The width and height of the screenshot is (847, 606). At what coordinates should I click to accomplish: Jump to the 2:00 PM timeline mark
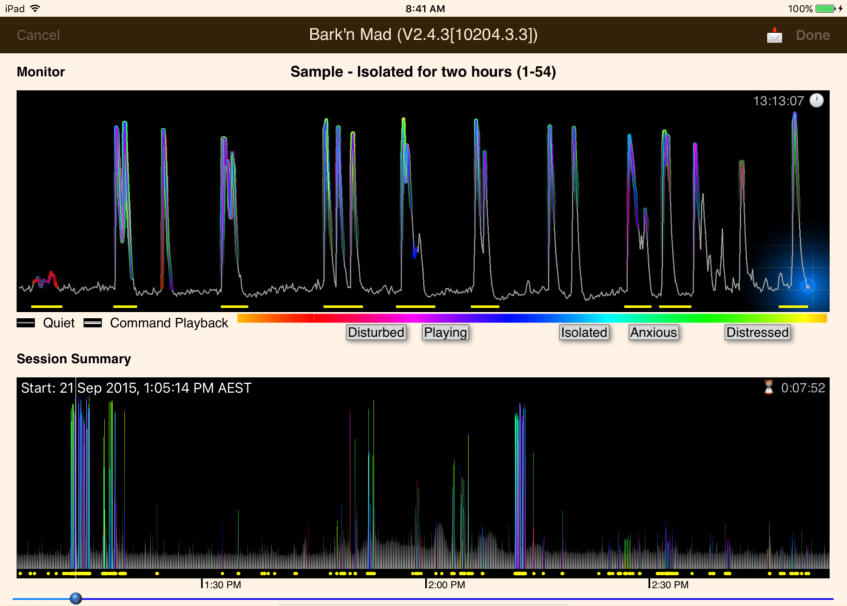tap(445, 584)
